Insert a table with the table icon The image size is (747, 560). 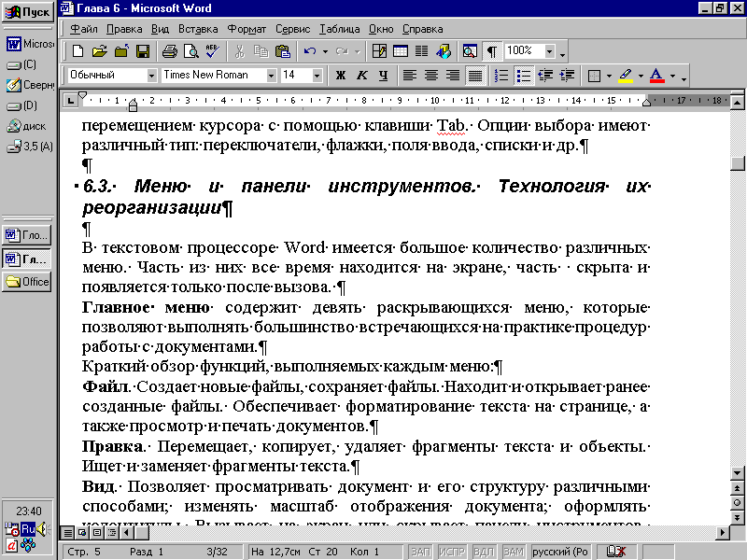click(401, 51)
